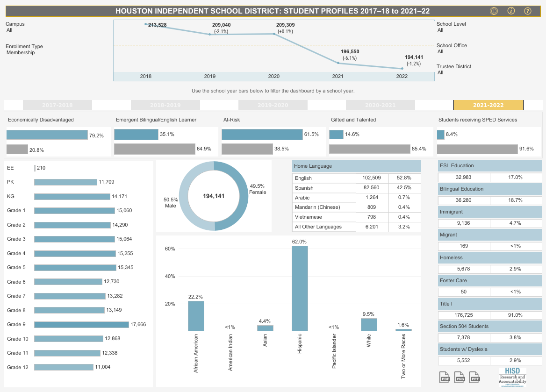This screenshot has height=392, width=546.
Task: Open the information icon in header
Action: pos(511,11)
